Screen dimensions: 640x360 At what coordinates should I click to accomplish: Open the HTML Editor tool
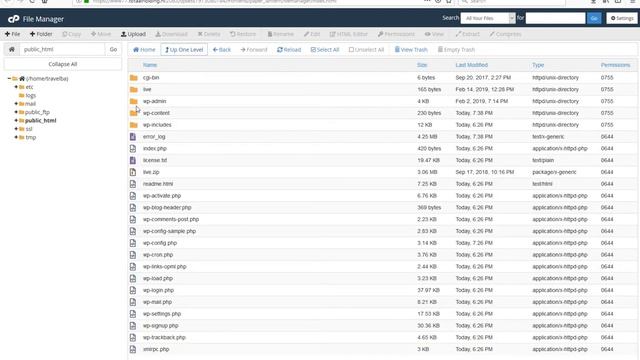tap(349, 34)
